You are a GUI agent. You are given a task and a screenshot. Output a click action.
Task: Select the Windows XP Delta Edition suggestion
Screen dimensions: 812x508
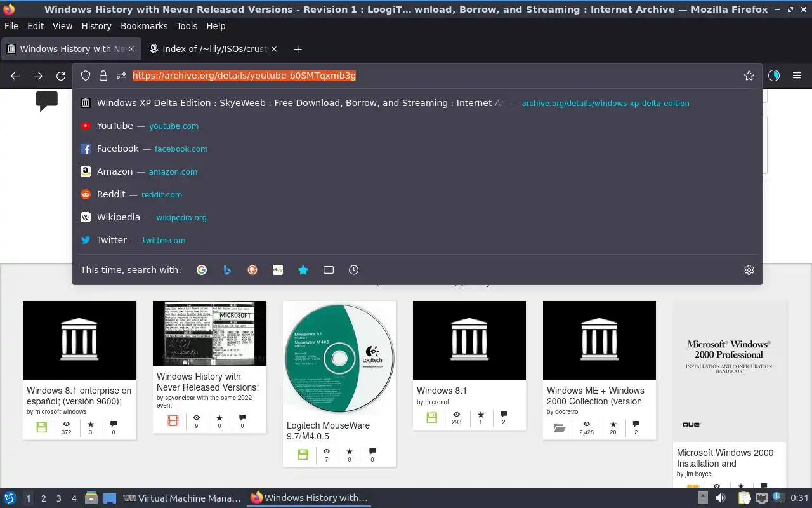pyautogui.click(x=417, y=103)
